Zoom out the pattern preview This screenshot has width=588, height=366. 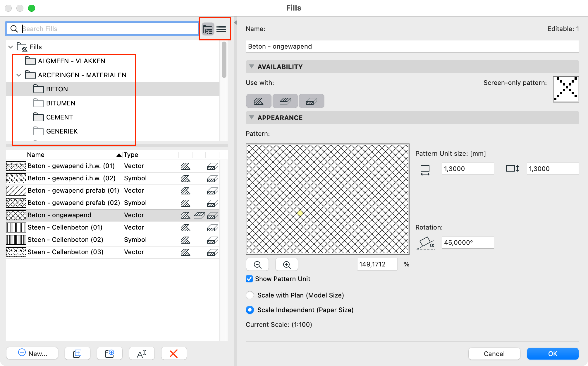click(257, 264)
